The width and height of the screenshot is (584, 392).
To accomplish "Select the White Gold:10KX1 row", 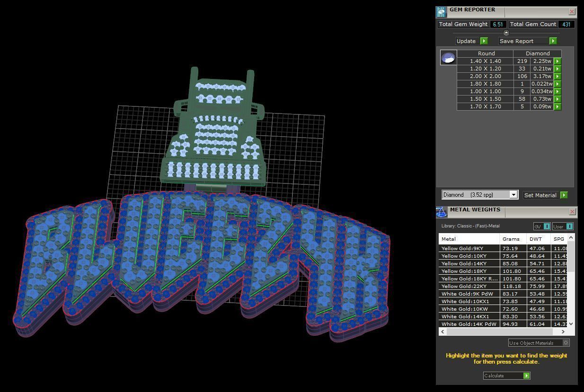I will tap(503, 301).
